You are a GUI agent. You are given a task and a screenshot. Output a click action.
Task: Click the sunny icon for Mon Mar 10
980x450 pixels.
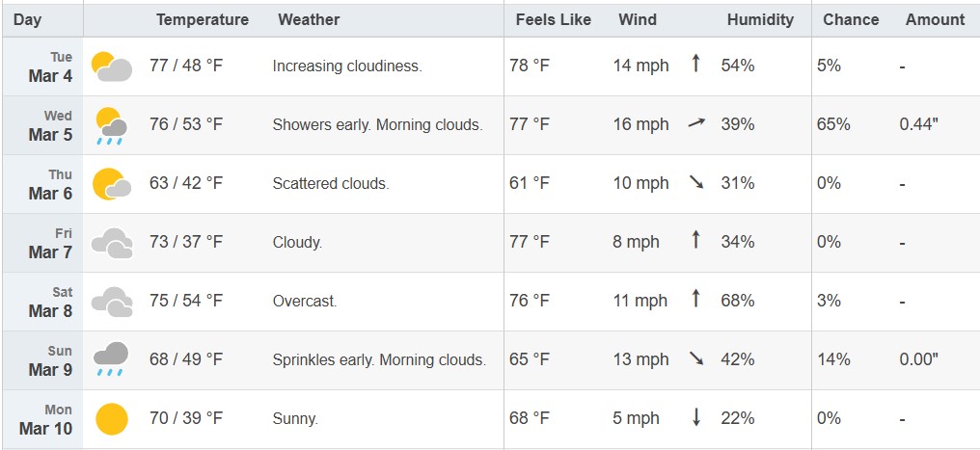click(111, 419)
